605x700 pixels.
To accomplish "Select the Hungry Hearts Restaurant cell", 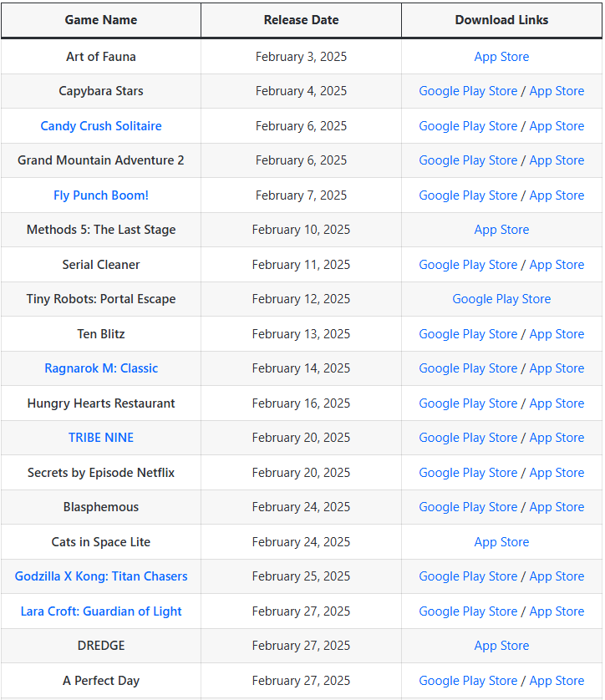I will [x=101, y=403].
